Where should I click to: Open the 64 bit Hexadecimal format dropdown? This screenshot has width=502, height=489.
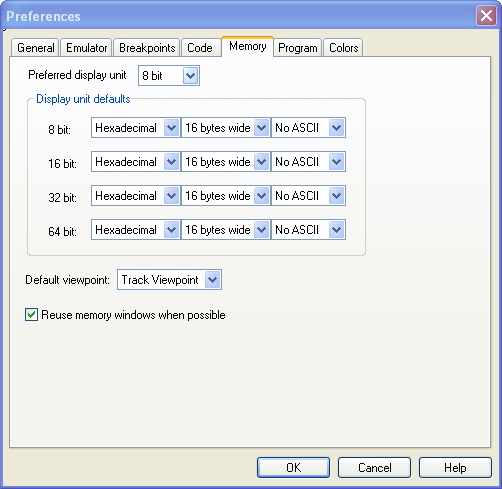point(136,230)
